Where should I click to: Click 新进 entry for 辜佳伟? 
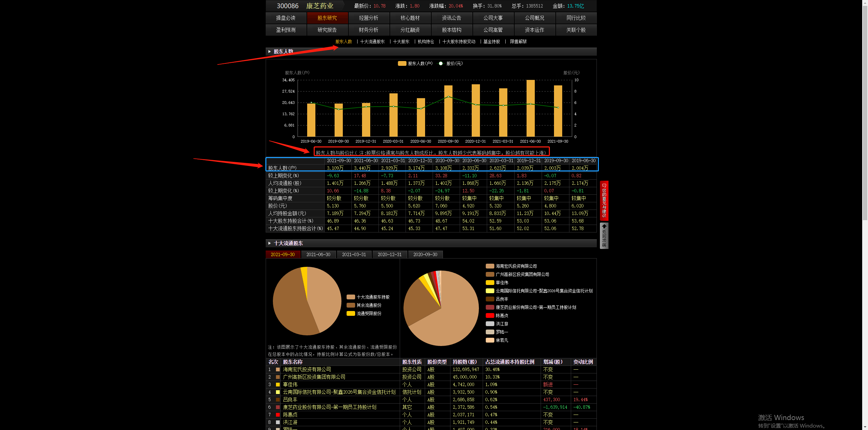point(548,384)
